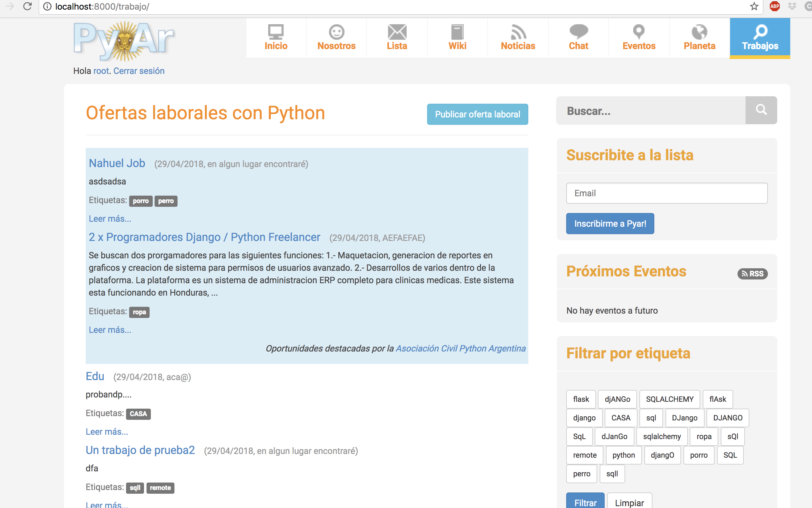812x508 pixels.
Task: Open the Nahuel Job offer link
Action: (117, 163)
